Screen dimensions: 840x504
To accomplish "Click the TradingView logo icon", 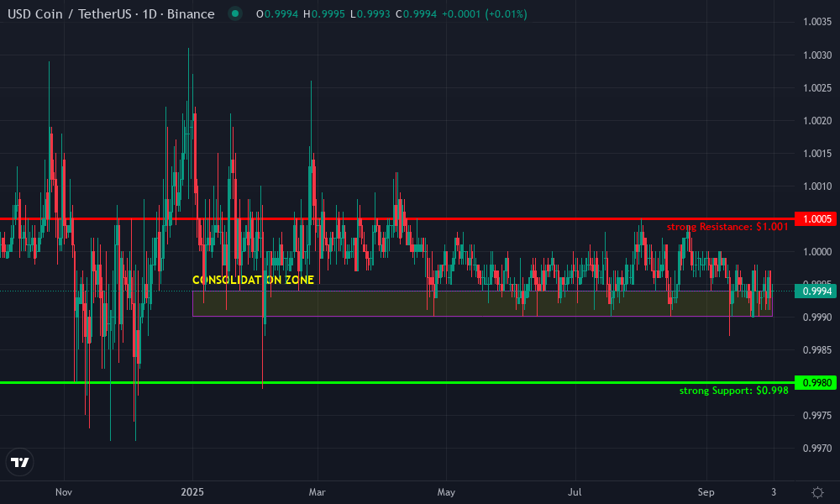I will coord(20,462).
